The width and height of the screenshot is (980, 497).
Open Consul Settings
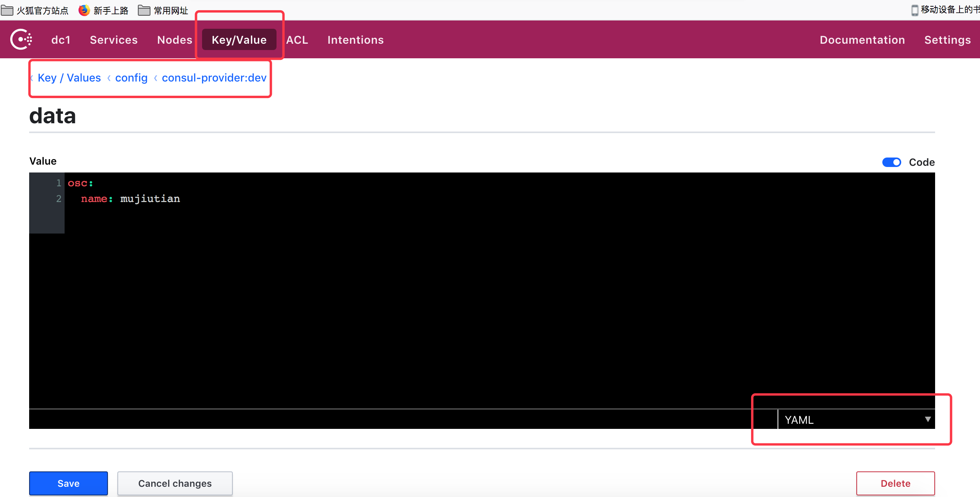pos(948,39)
